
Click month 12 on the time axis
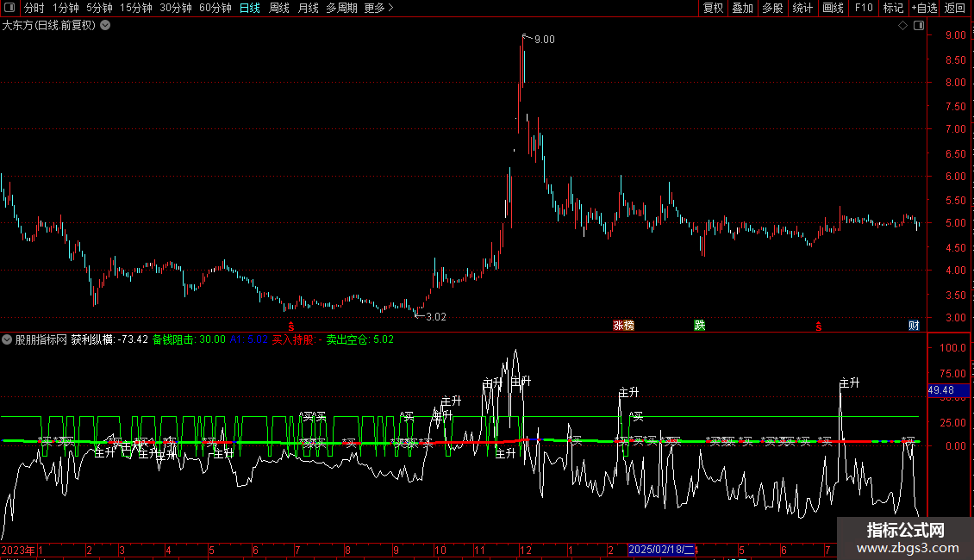(x=526, y=550)
